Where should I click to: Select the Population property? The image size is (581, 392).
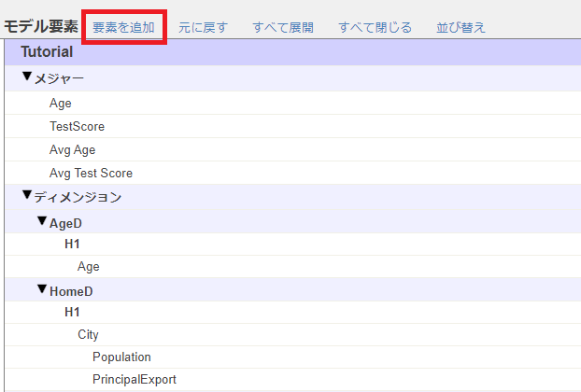121,357
